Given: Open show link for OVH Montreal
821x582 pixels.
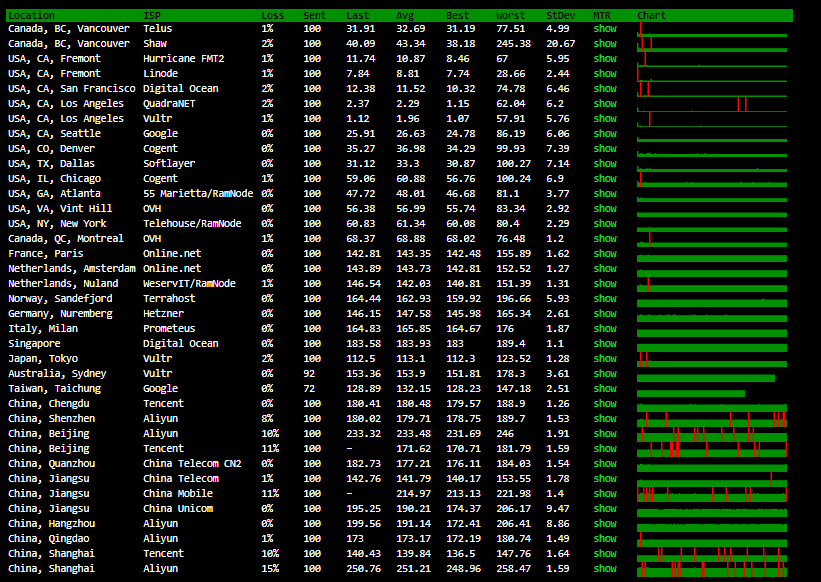Looking at the screenshot, I should (x=605, y=239).
